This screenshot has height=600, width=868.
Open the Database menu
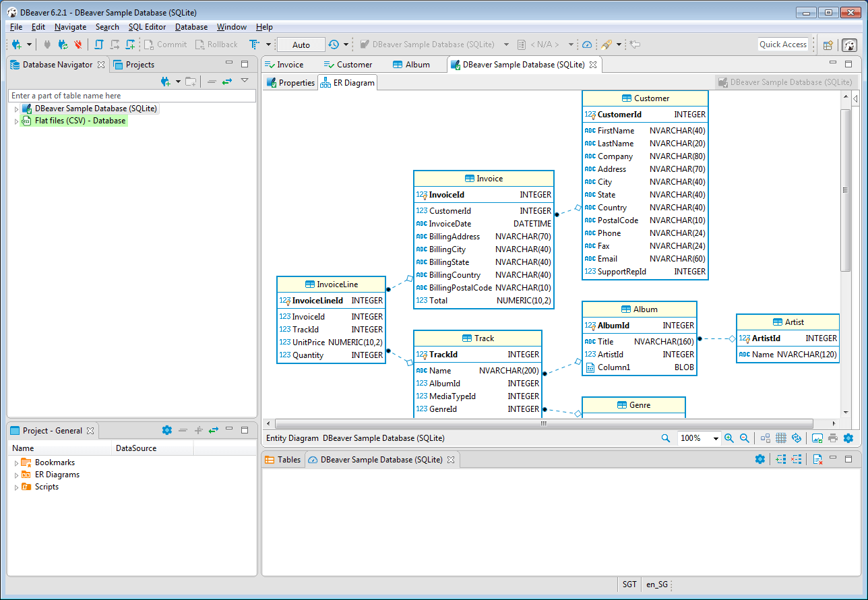click(191, 27)
